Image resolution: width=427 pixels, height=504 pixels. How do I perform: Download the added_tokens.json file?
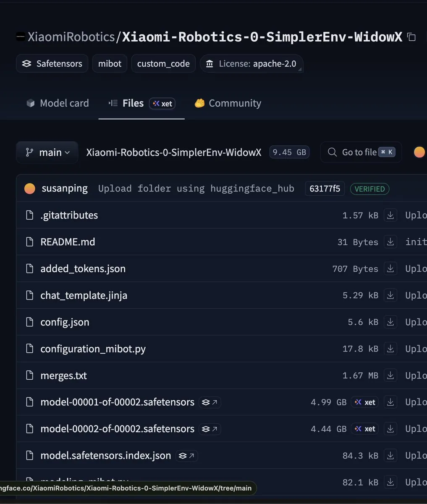390,269
